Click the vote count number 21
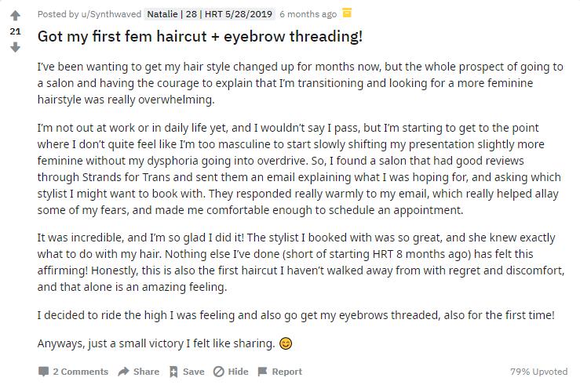580x392 pixels. (x=15, y=31)
